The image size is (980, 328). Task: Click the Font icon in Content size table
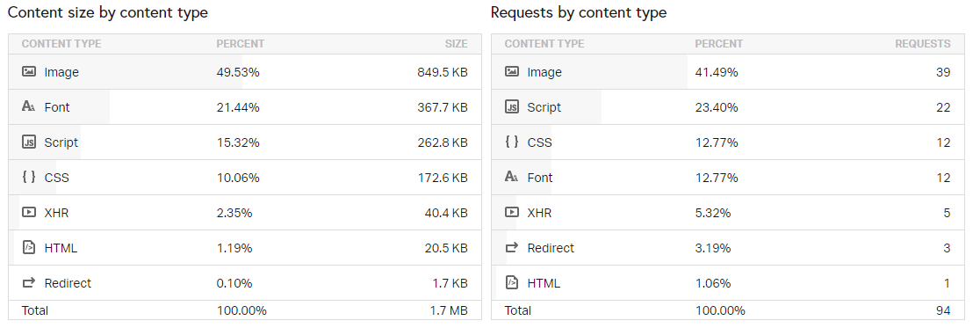coord(29,107)
